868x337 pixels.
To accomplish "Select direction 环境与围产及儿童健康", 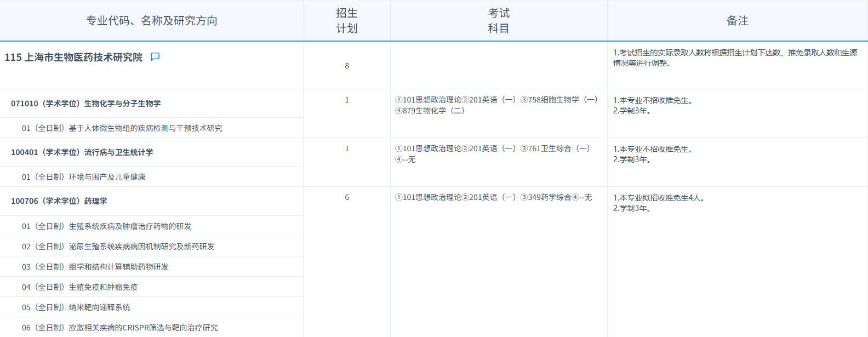I will [83, 177].
